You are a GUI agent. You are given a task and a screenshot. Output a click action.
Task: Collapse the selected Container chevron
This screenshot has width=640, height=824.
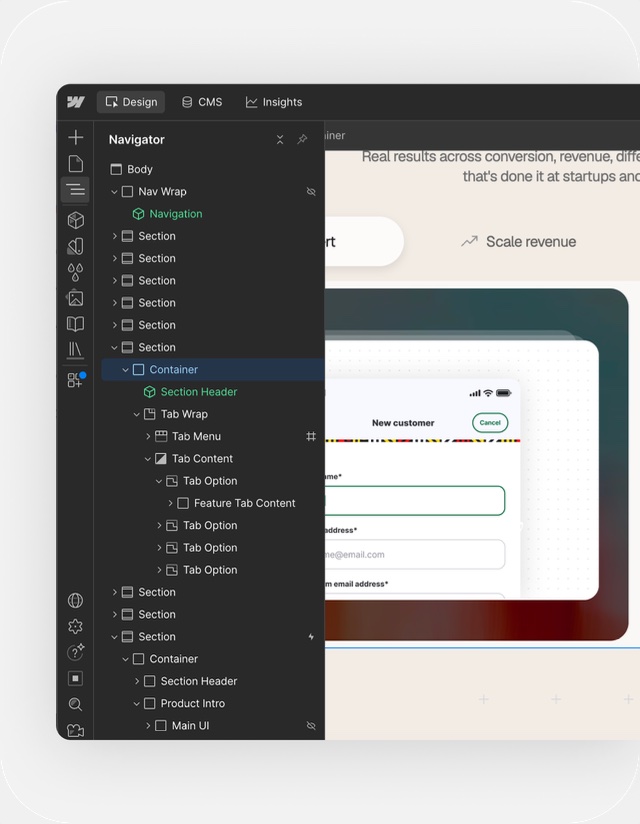(x=125, y=370)
